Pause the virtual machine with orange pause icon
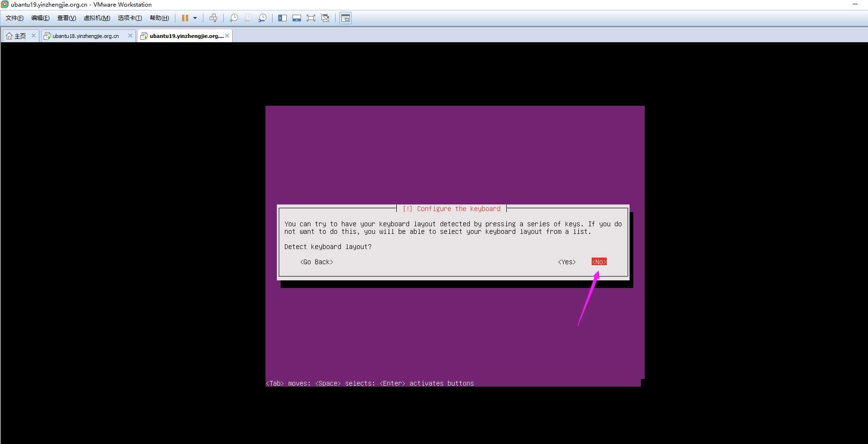This screenshot has height=444, width=868. (x=185, y=18)
